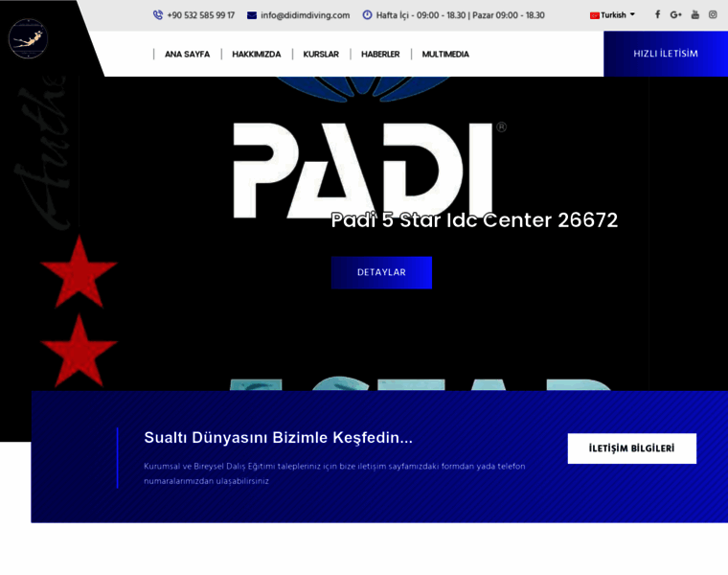
Task: Open the Instagram profile icon
Action: pyautogui.click(x=713, y=14)
